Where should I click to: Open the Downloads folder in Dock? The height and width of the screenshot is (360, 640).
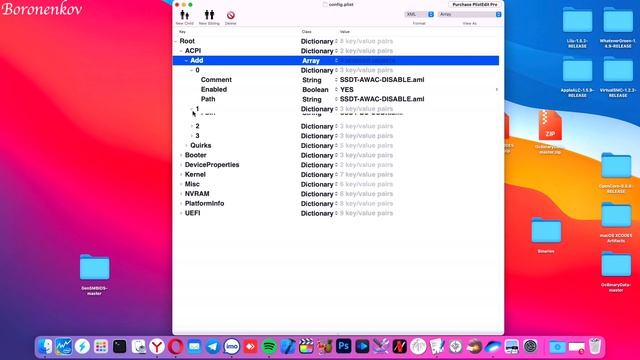point(558,347)
